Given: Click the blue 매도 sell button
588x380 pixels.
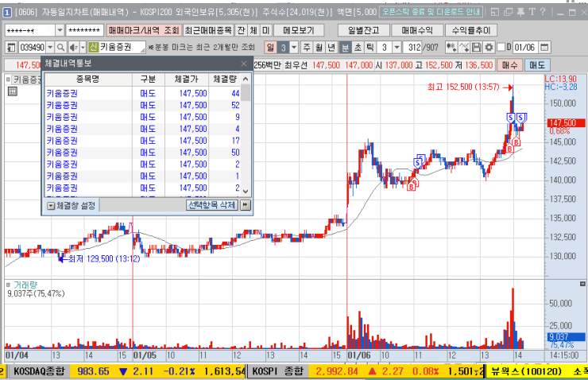Looking at the screenshot, I should pyautogui.click(x=537, y=65).
